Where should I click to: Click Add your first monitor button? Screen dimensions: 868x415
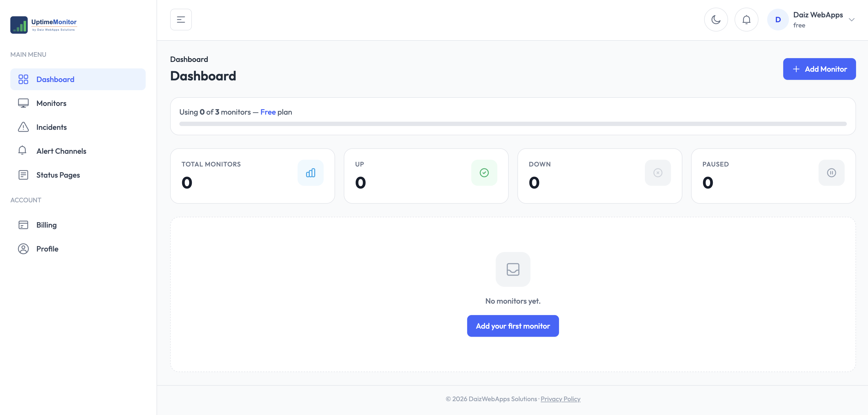pos(513,326)
